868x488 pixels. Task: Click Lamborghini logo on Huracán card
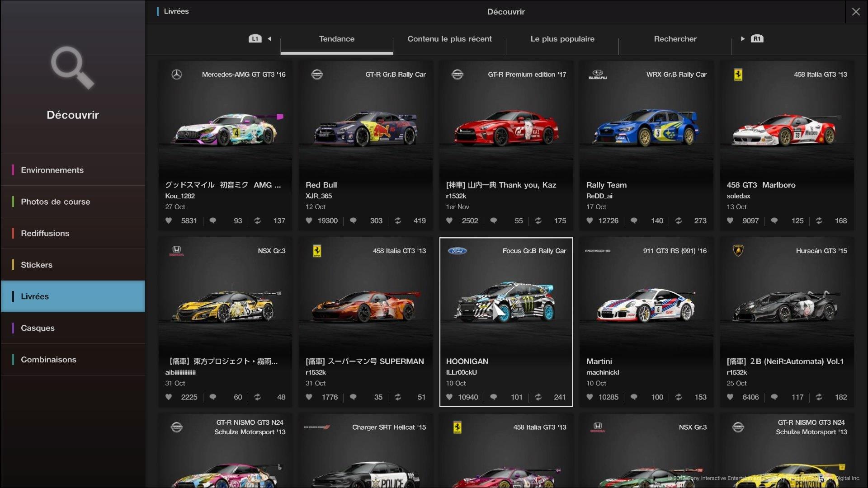coord(738,251)
